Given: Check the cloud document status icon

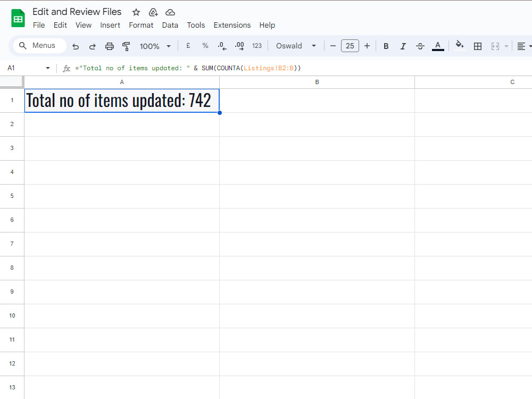Looking at the screenshot, I should click(x=170, y=12).
